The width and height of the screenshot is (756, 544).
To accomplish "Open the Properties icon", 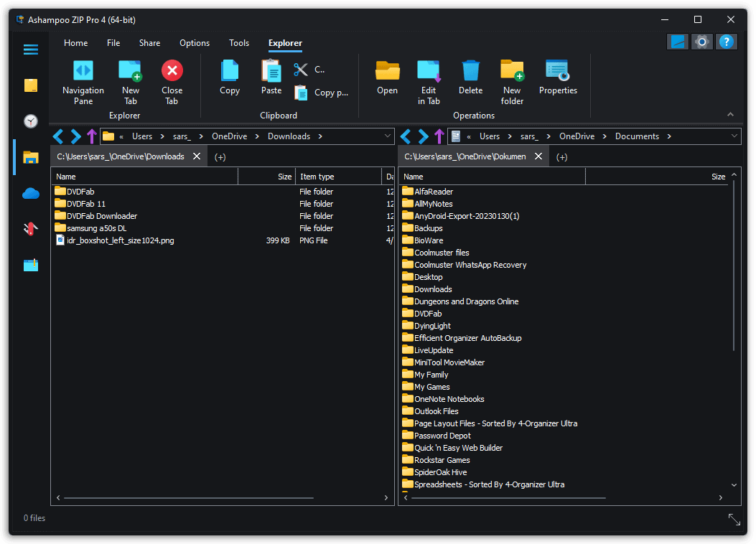I will click(558, 71).
